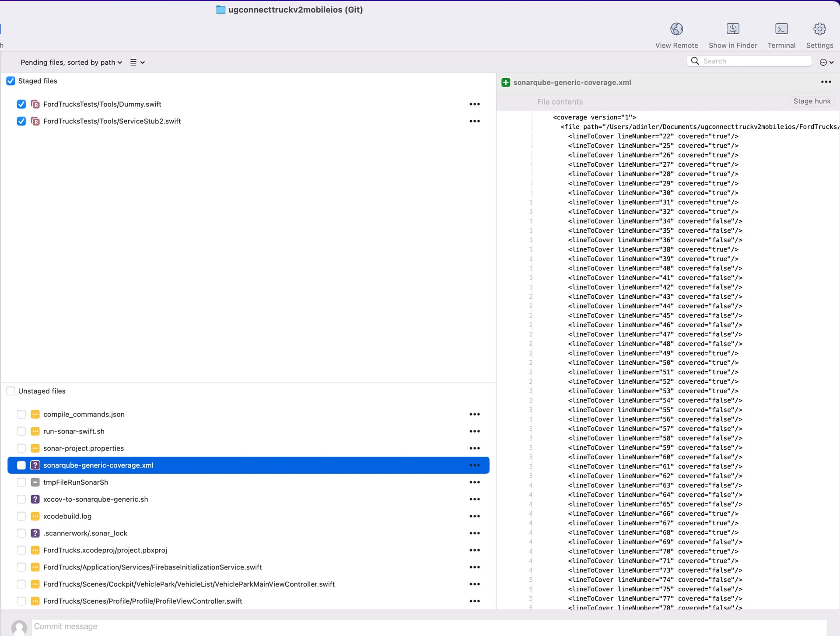The height and width of the screenshot is (636, 840).
Task: Click the Stage hunk button
Action: 812,101
